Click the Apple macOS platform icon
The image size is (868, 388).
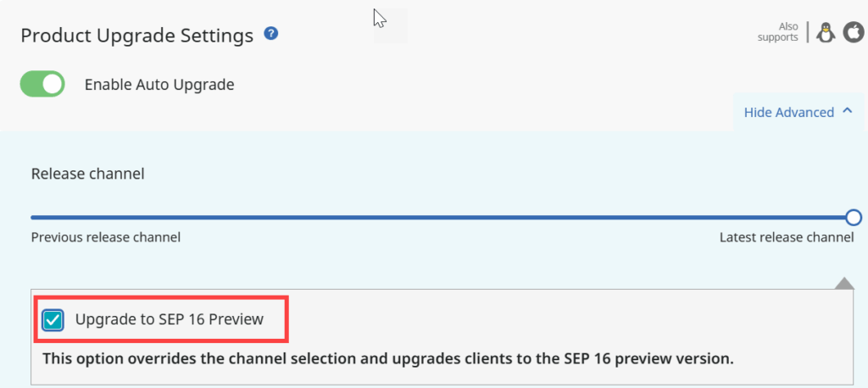click(854, 33)
